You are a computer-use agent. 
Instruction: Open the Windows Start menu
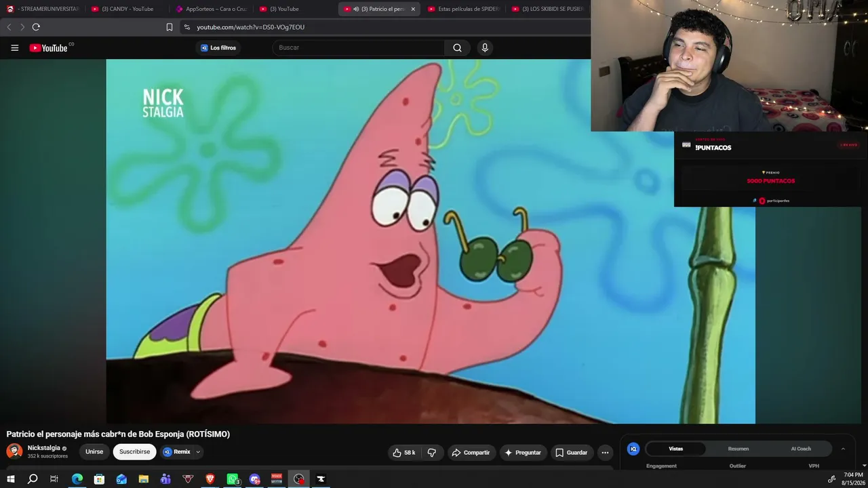pyautogui.click(x=10, y=479)
